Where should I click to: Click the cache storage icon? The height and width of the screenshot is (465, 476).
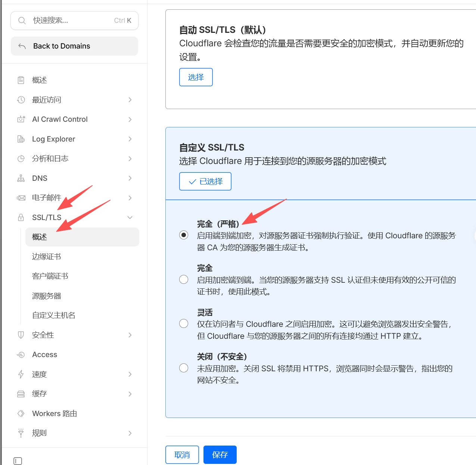tap(21, 394)
